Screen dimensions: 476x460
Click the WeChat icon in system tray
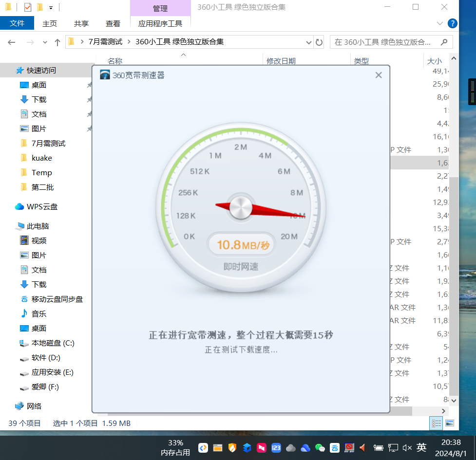coord(320,448)
